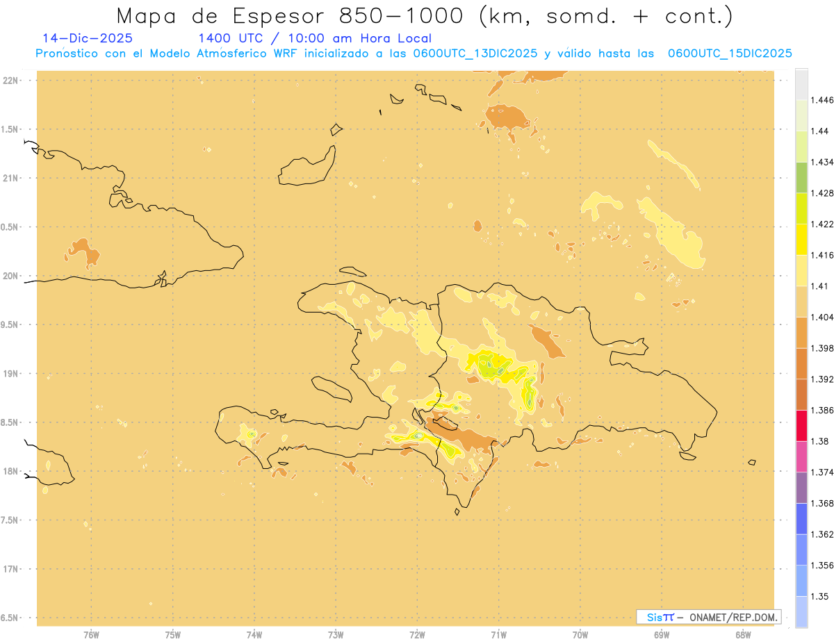The width and height of the screenshot is (834, 644).
Task: Click the latitude label '21N'
Action: coord(11,178)
